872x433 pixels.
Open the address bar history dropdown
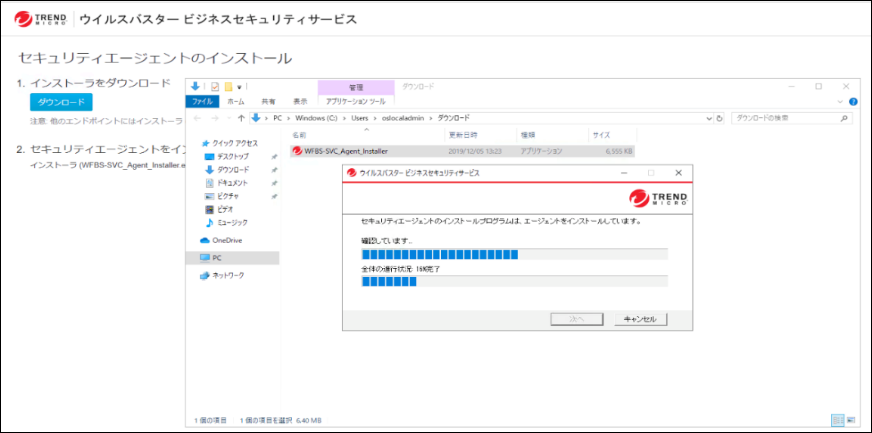click(x=707, y=118)
